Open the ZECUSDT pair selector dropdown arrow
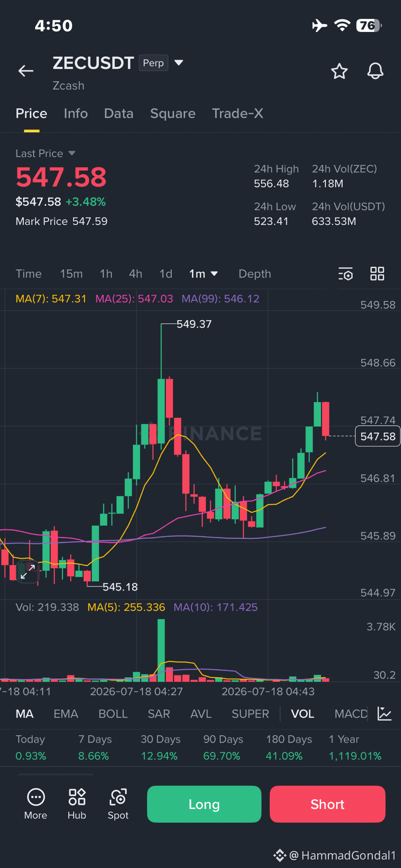Viewport: 401px width, 868px height. [x=179, y=62]
